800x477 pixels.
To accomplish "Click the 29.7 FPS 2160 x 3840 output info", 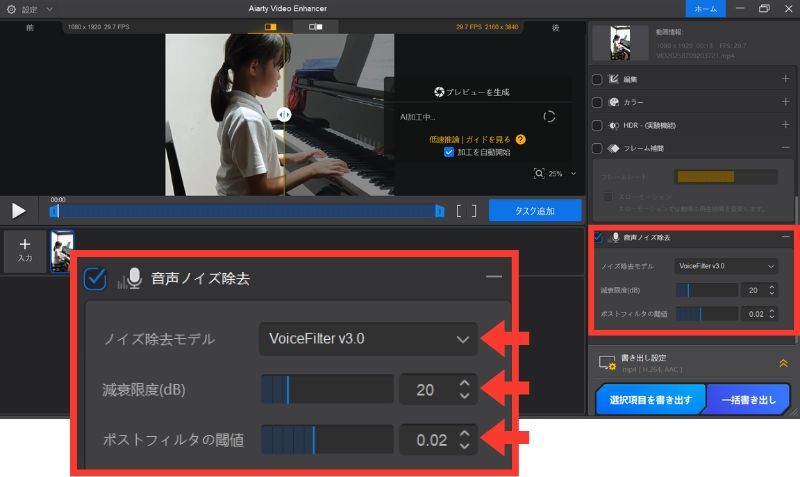I will click(x=487, y=27).
